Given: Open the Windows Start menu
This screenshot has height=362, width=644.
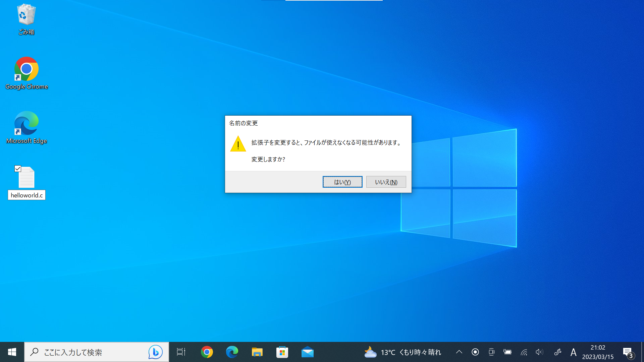Looking at the screenshot, I should [12, 352].
